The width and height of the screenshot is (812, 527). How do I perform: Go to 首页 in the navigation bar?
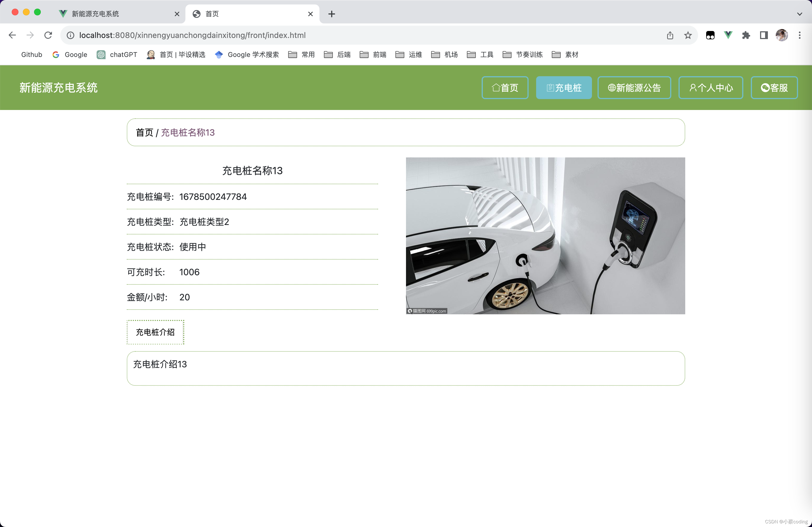[505, 88]
